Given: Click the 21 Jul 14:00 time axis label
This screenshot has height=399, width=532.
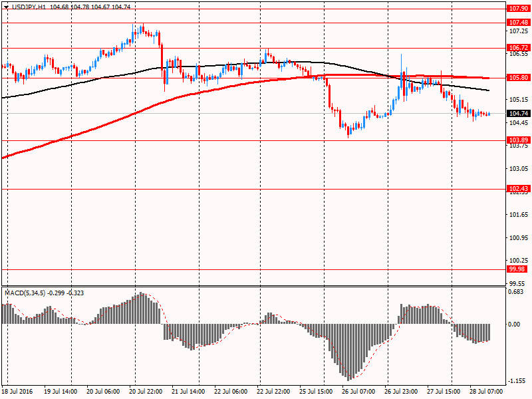Looking at the screenshot, I should click(x=188, y=392).
